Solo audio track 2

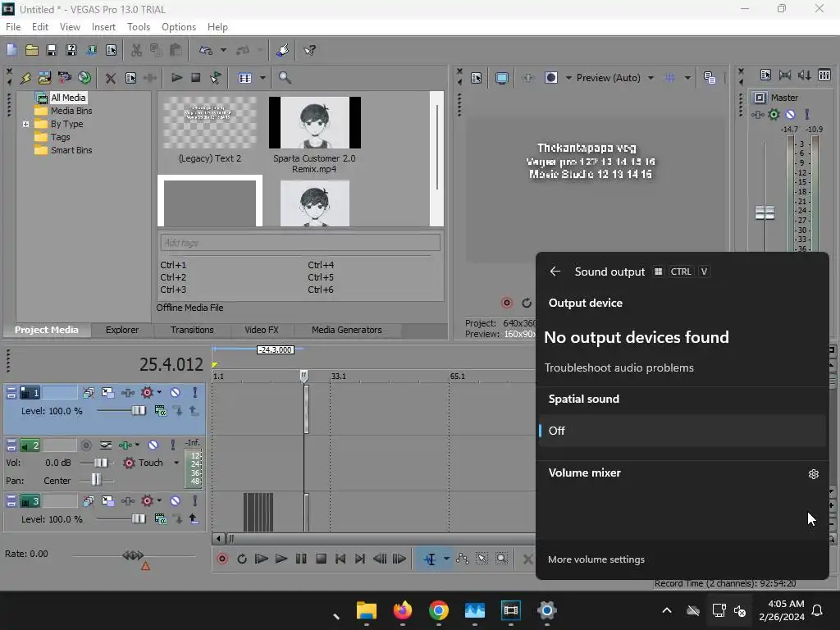[172, 445]
